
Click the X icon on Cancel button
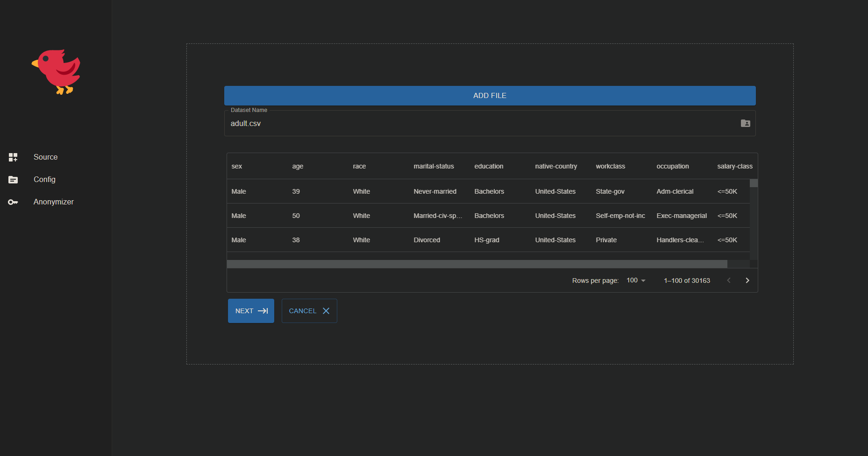point(326,311)
